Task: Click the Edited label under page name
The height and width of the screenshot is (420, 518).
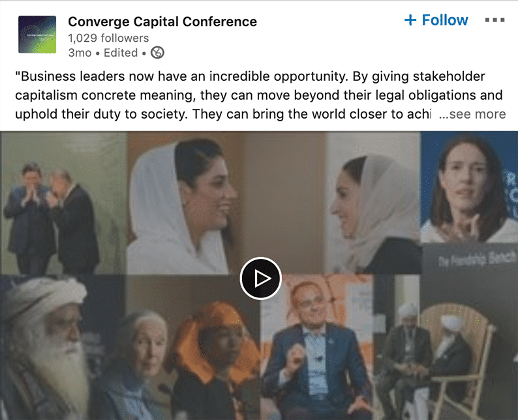Action: [121, 53]
